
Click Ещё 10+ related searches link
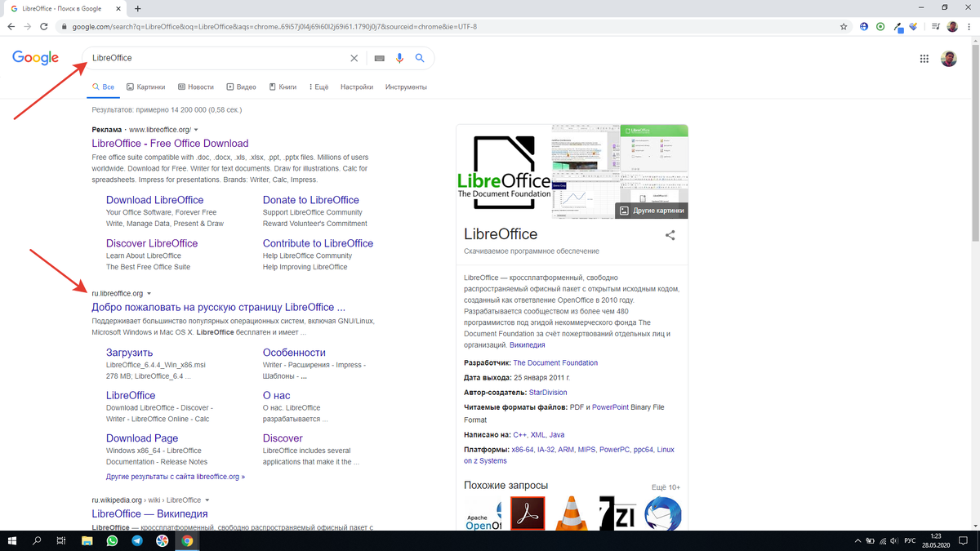pos(666,487)
